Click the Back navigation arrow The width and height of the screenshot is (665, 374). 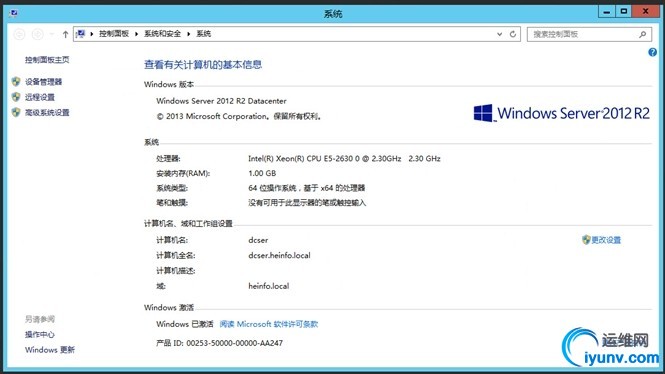click(19, 34)
